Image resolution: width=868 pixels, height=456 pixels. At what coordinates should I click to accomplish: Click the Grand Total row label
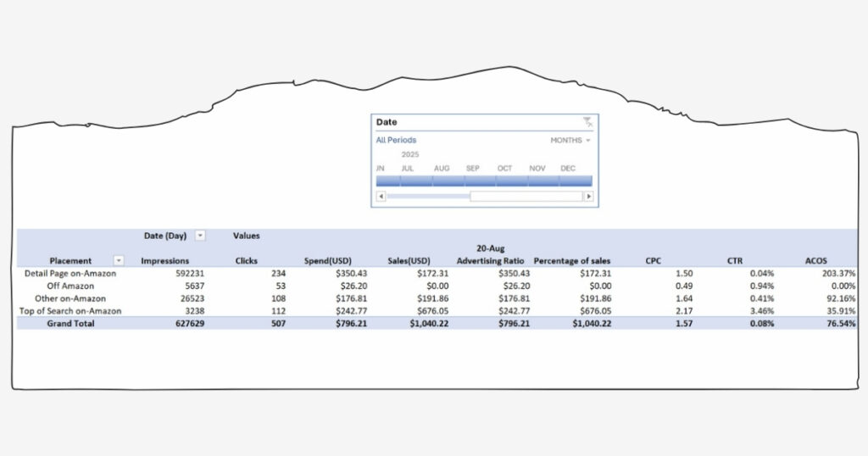(x=70, y=324)
